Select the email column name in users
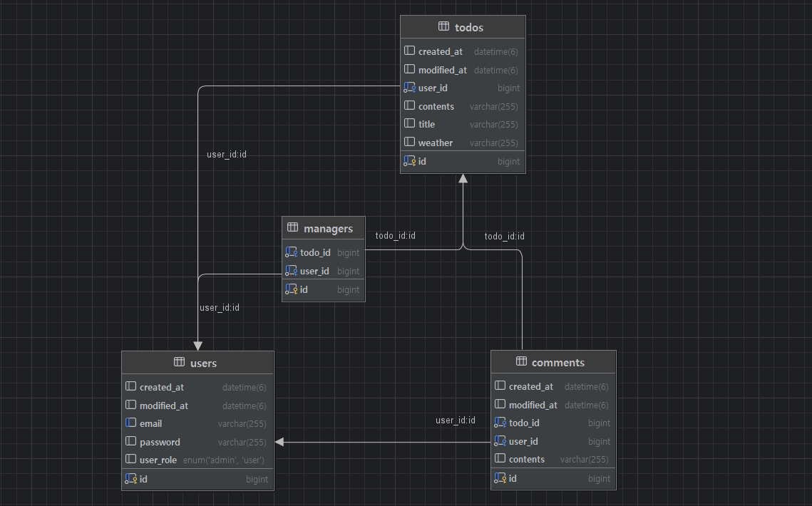 coord(150,423)
